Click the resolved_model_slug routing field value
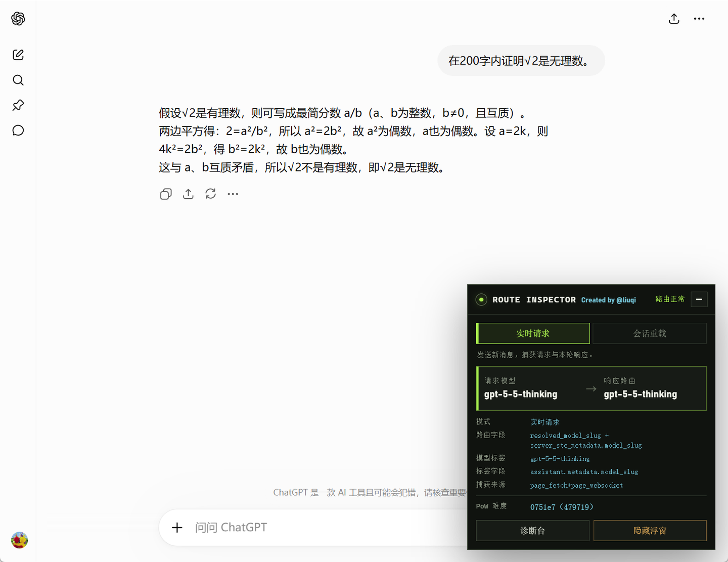728x562 pixels. [585, 440]
